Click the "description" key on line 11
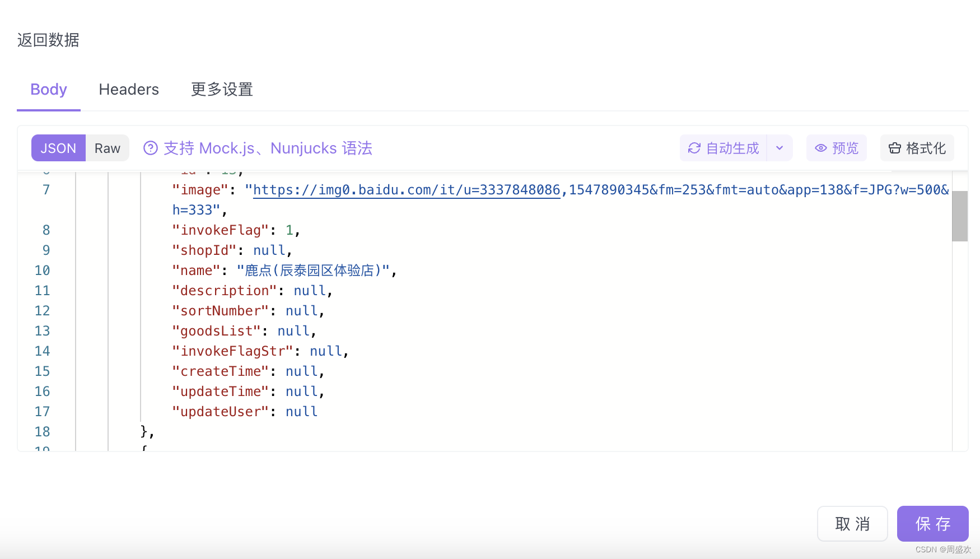This screenshot has height=559, width=980. point(225,291)
